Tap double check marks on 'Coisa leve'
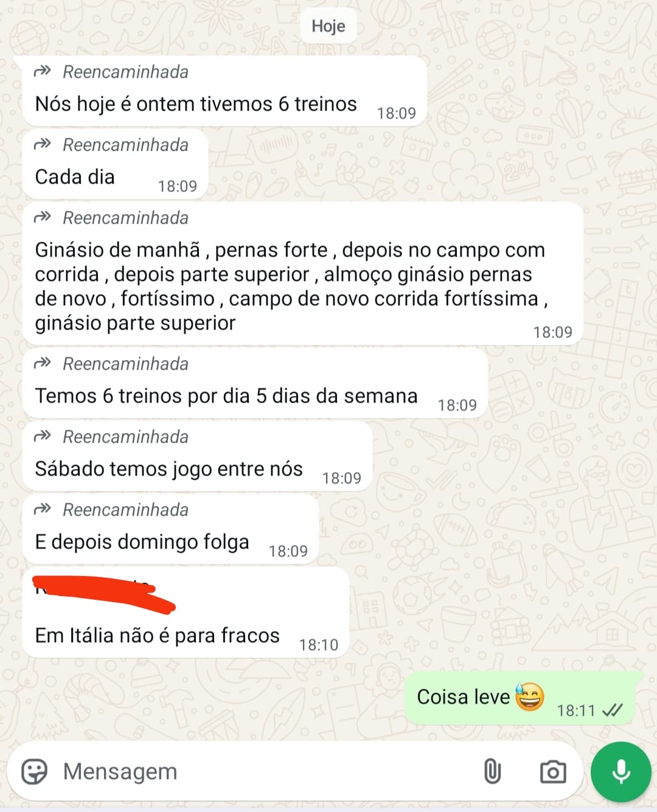657x812 pixels. [x=612, y=710]
